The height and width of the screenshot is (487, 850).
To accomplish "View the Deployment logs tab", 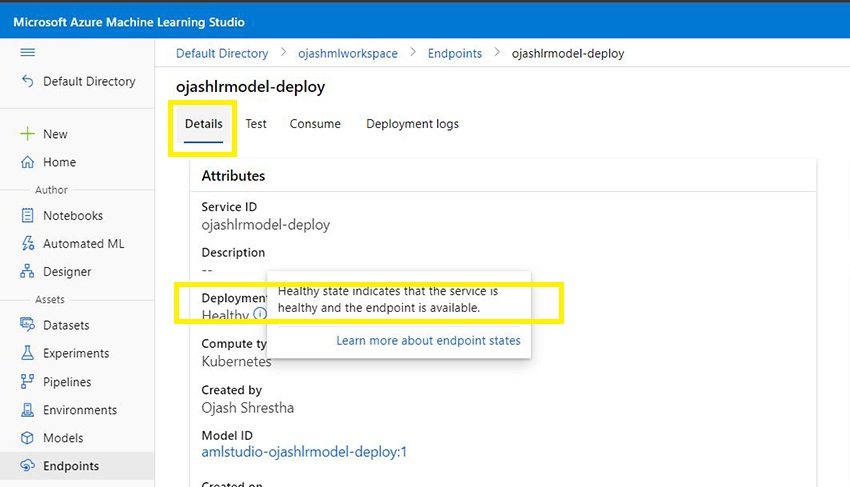I will (412, 124).
